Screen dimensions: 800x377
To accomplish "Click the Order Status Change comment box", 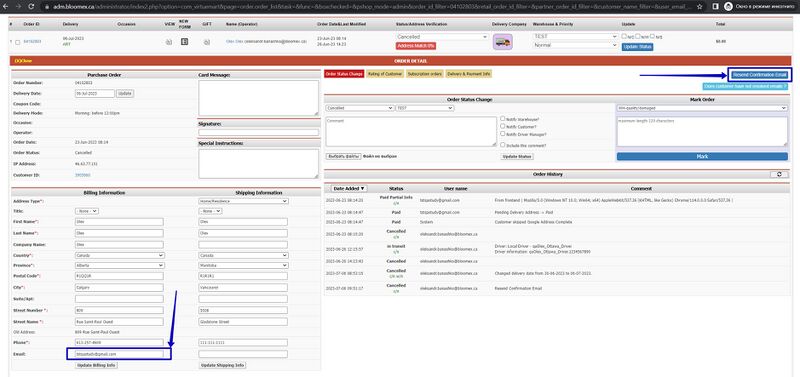I will pos(411,132).
